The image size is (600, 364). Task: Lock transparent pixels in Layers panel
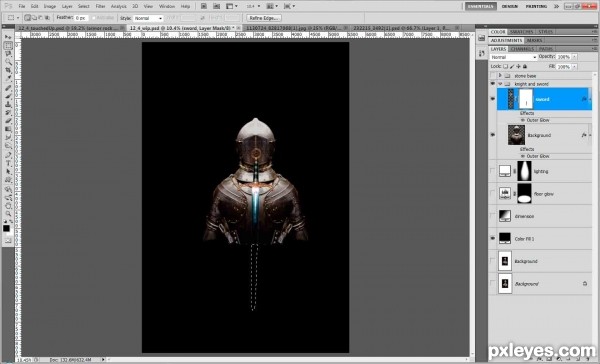(506, 66)
